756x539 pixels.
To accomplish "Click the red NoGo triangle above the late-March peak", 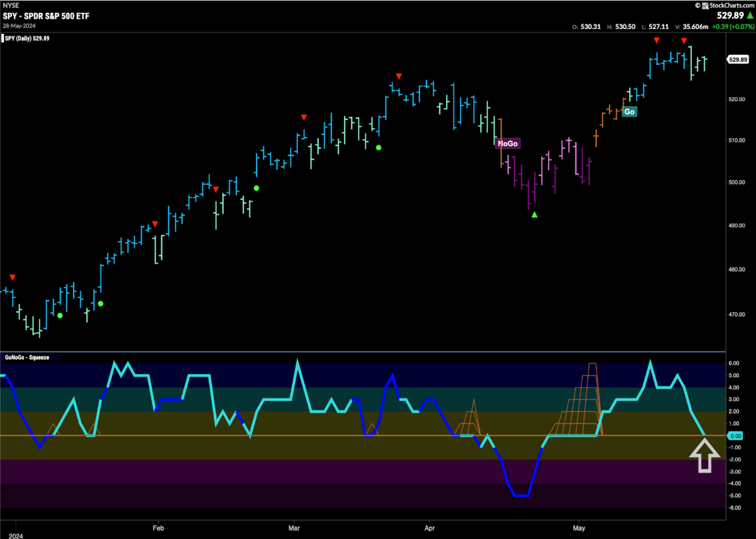I will coord(399,76).
